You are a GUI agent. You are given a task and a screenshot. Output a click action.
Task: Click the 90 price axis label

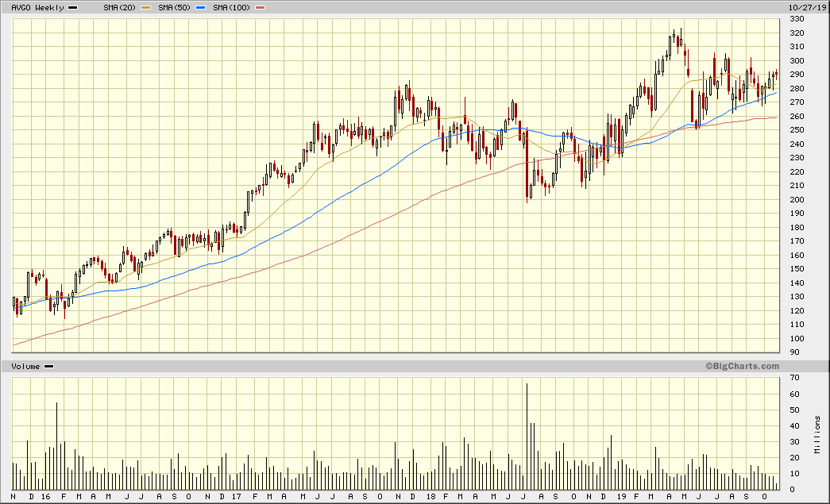click(x=793, y=352)
